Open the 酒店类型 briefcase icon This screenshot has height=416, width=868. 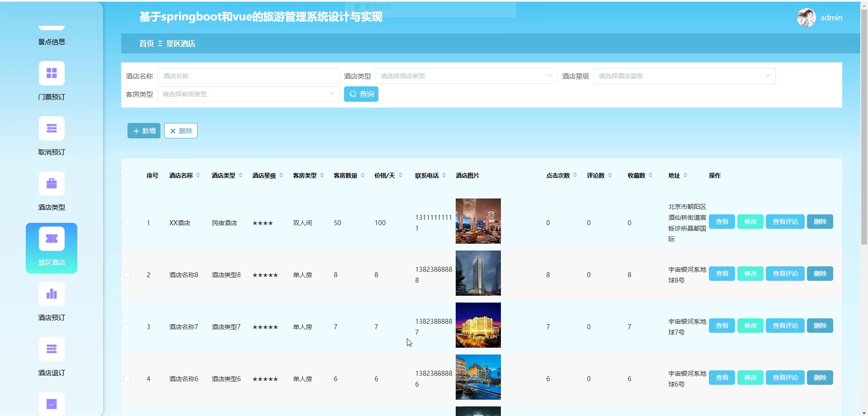click(x=52, y=184)
